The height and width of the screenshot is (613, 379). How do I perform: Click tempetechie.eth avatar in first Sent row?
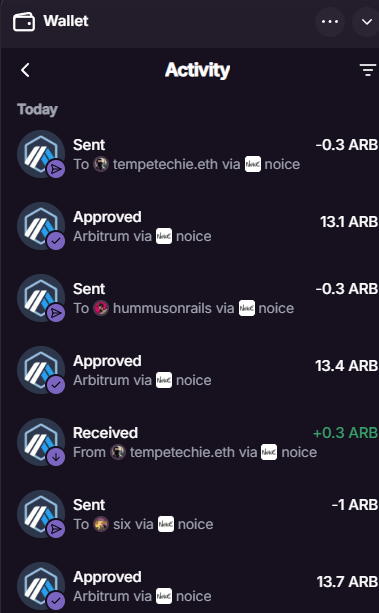coord(101,165)
